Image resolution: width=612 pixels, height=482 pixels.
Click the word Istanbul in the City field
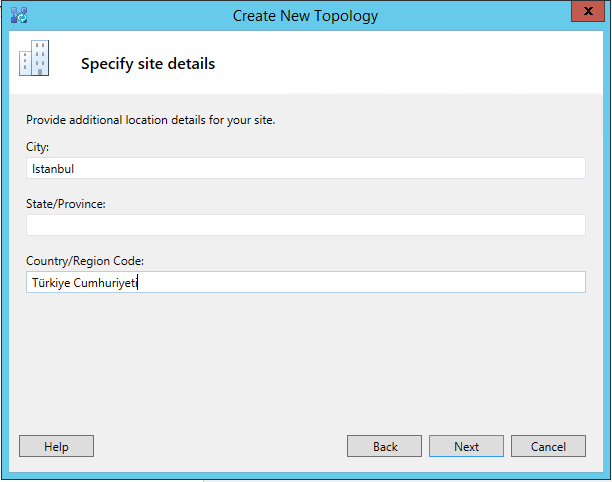(53, 169)
